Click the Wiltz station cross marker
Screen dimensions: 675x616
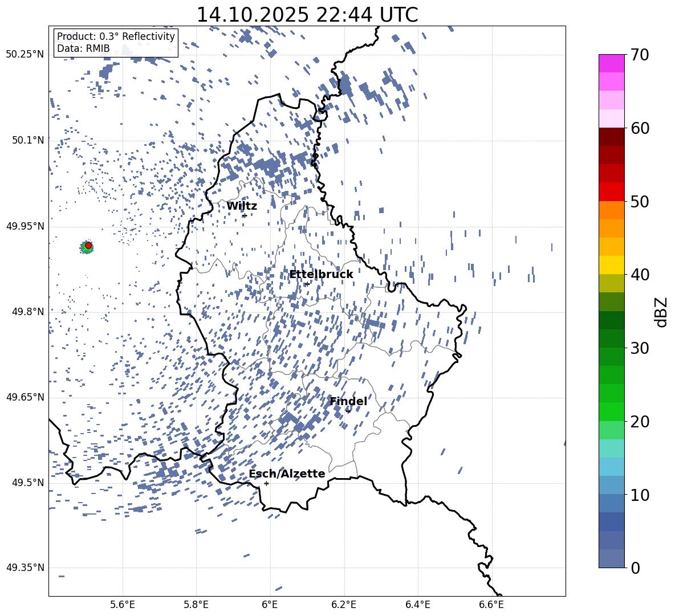pos(245,215)
